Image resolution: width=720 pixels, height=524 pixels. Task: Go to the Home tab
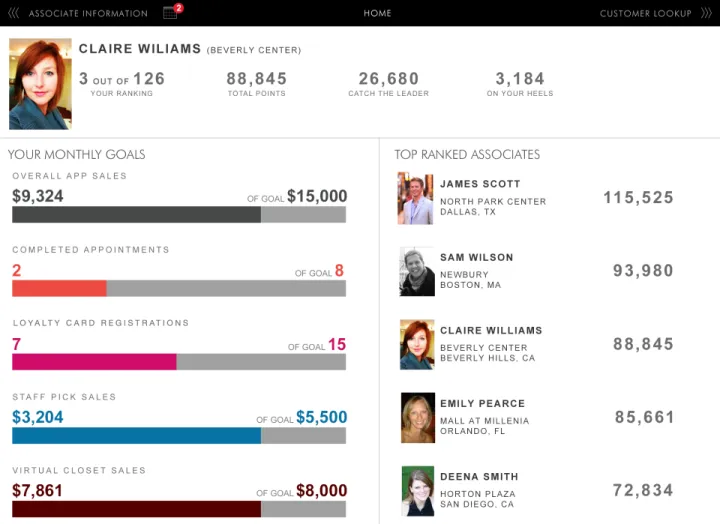click(x=377, y=14)
